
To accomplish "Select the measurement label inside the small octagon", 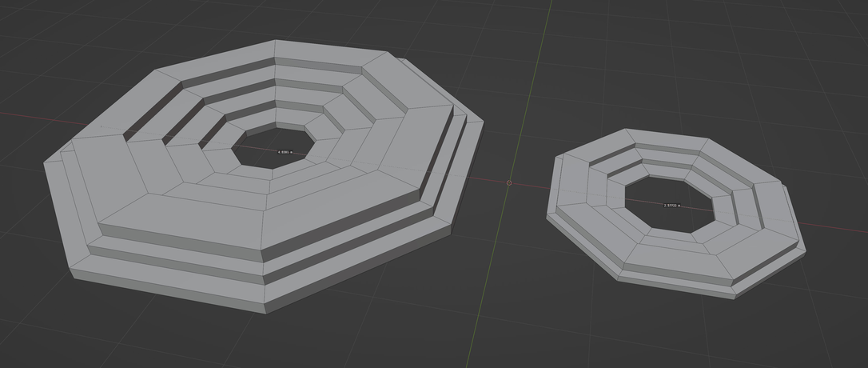I will click(671, 206).
